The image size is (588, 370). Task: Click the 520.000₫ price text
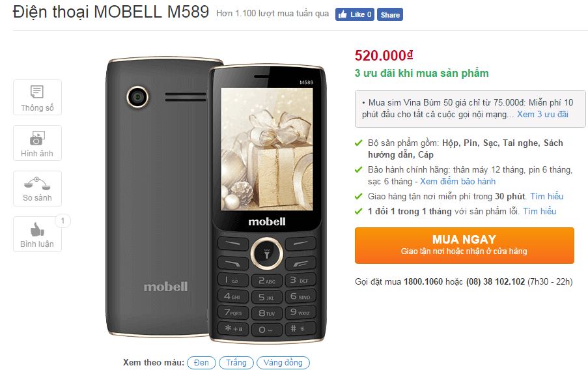coord(384,55)
